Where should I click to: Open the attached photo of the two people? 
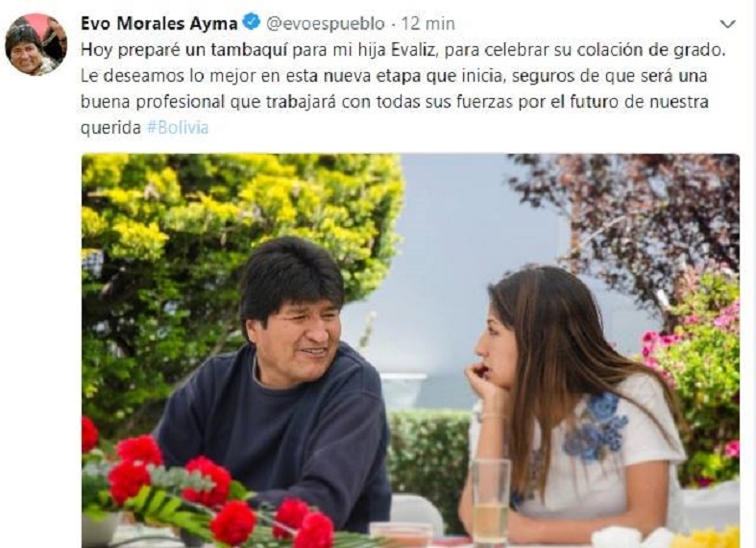[x=410, y=351]
